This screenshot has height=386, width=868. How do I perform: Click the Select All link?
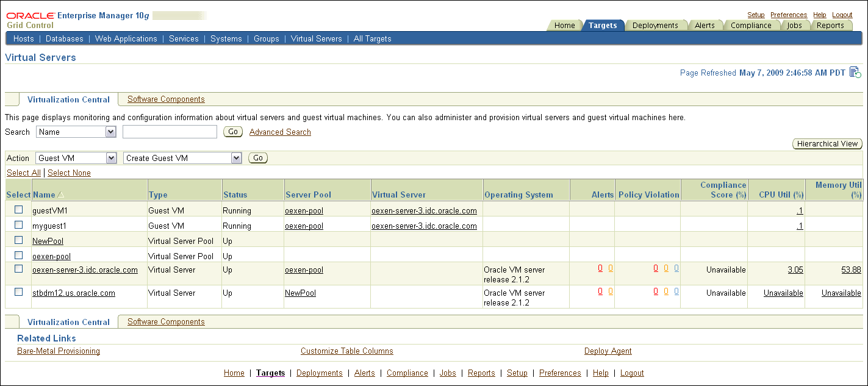point(23,173)
